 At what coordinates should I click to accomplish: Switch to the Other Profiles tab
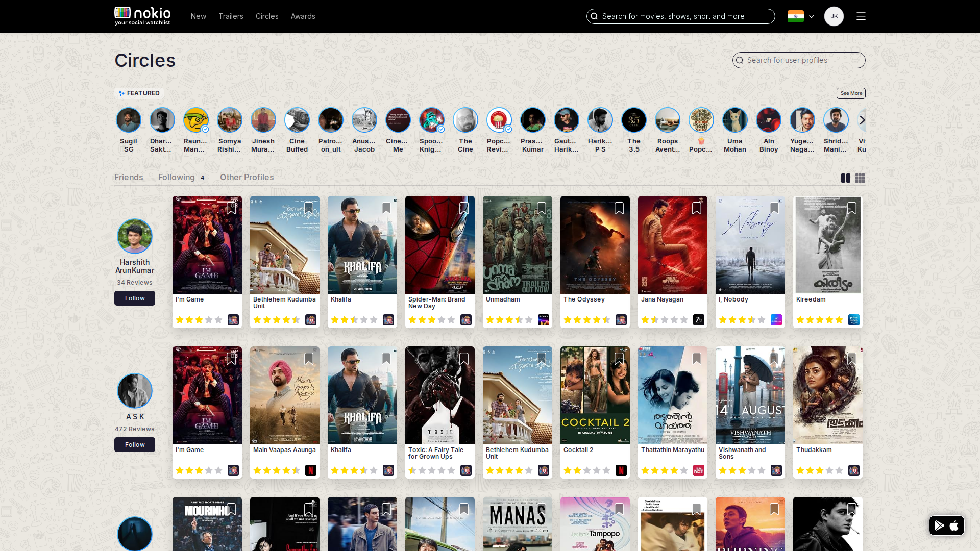247,177
